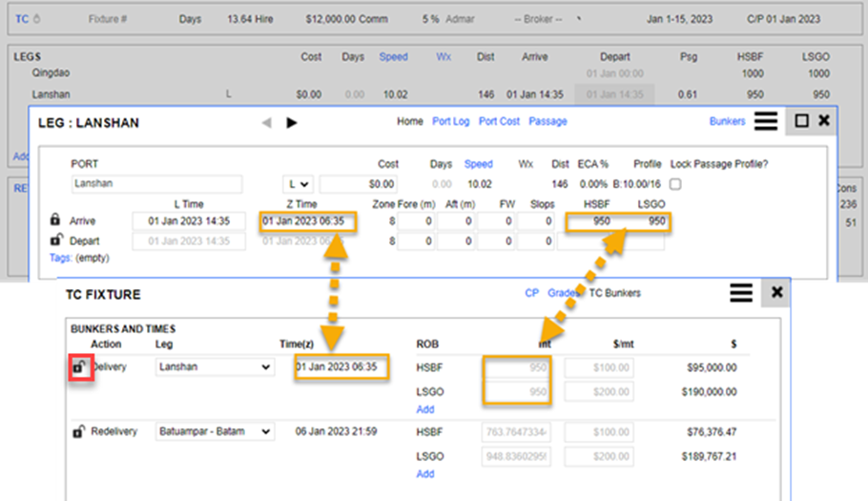Go to previous leg with left arrow
This screenshot has height=501, width=868.
pos(266,122)
